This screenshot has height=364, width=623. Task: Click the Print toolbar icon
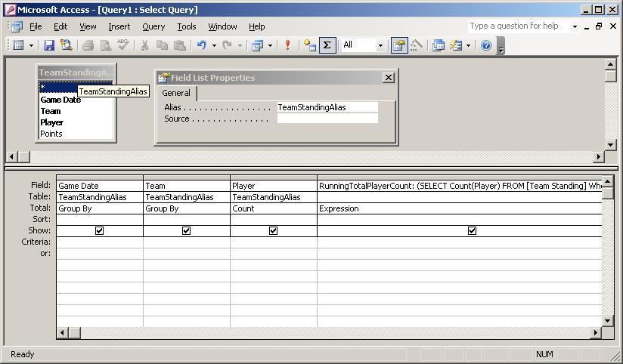88,45
